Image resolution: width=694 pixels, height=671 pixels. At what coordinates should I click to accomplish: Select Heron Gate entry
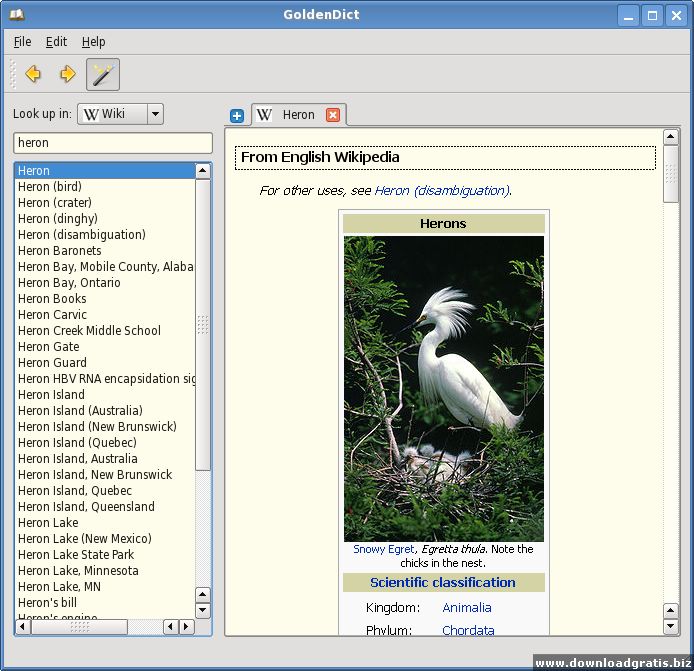pos(105,347)
